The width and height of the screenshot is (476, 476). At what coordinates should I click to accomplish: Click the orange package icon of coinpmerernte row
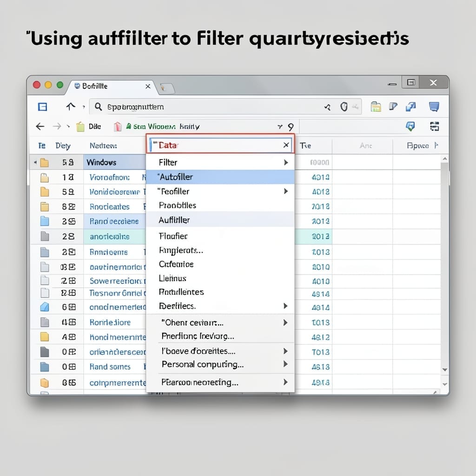(x=44, y=383)
